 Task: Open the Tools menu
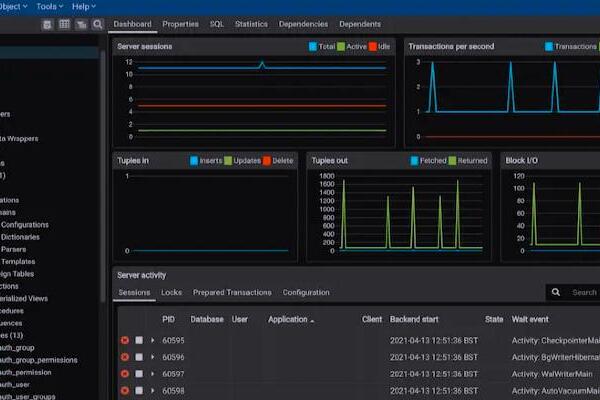point(48,6)
